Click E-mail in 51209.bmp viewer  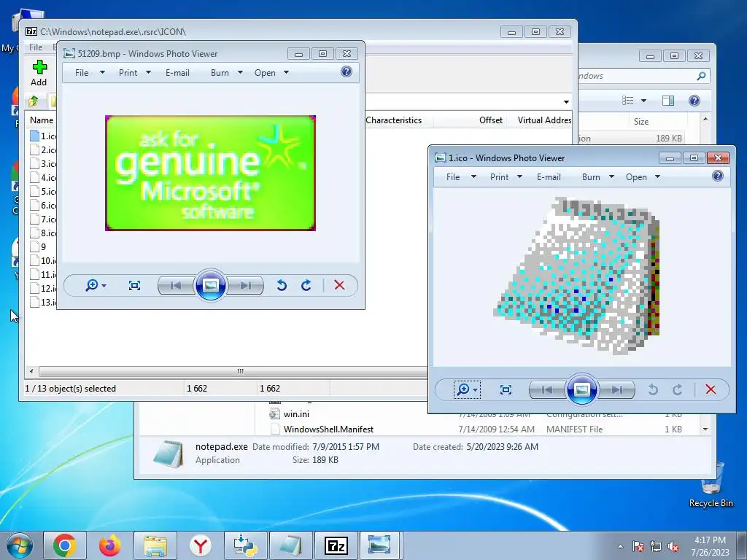(x=177, y=73)
